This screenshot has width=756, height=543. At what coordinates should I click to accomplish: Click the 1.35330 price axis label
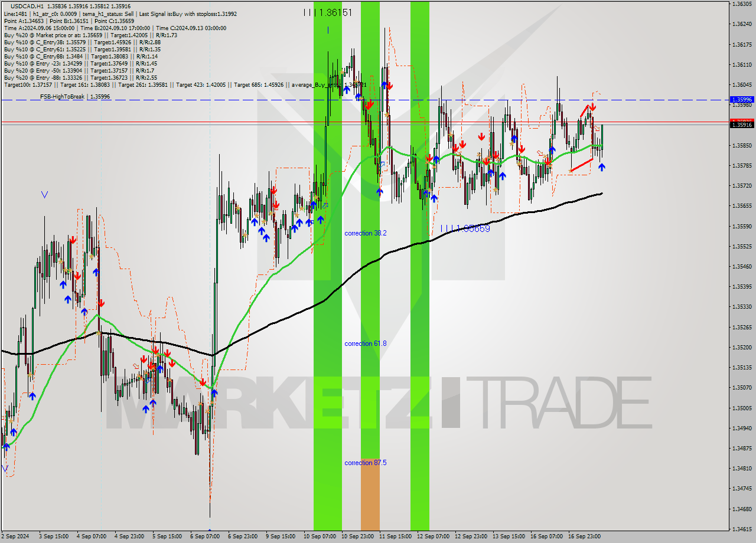[x=742, y=307]
